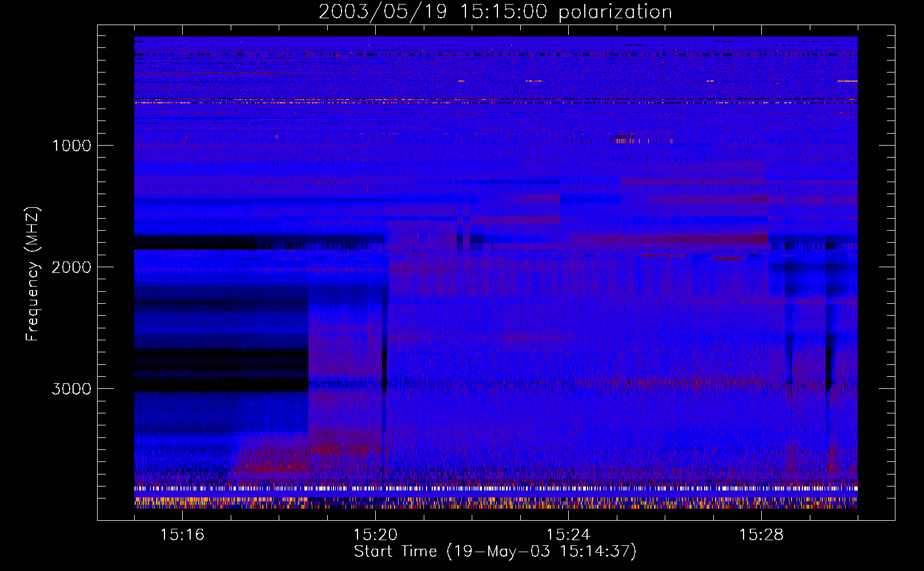Image resolution: width=924 pixels, height=571 pixels.
Task: Click the 15:24 time tick label
Action: [x=568, y=534]
